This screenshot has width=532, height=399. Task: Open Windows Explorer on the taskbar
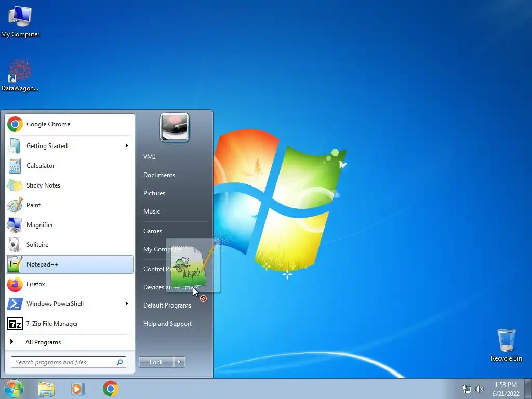[x=46, y=389]
